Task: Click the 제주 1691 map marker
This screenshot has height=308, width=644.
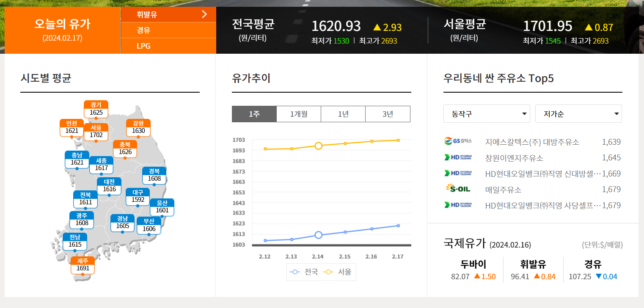Action: (83, 265)
